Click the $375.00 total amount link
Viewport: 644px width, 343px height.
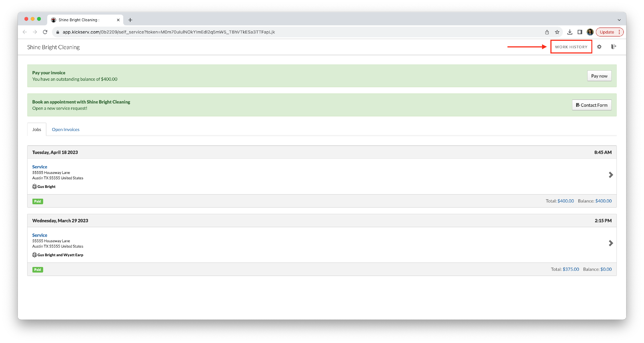click(x=571, y=269)
